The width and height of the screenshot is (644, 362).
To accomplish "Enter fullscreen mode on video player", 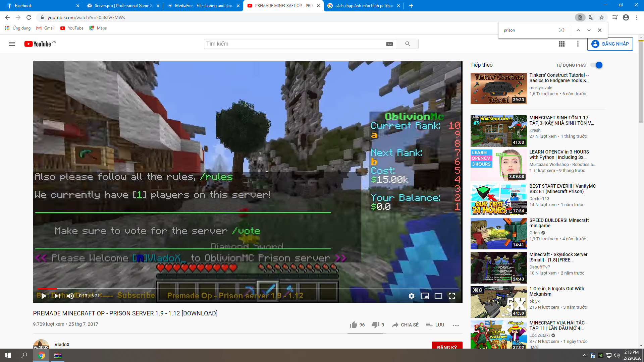I will 452,296.
